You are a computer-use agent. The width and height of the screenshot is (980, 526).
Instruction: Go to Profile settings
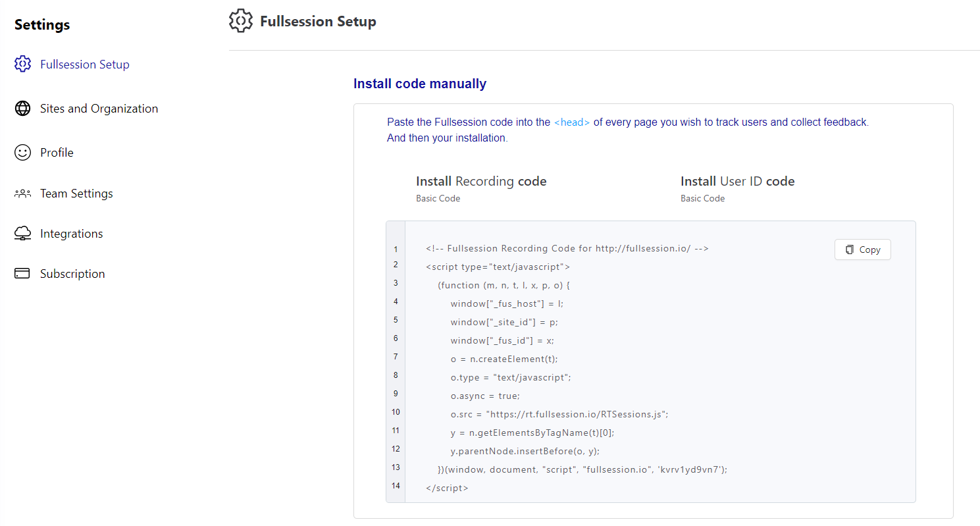(57, 153)
